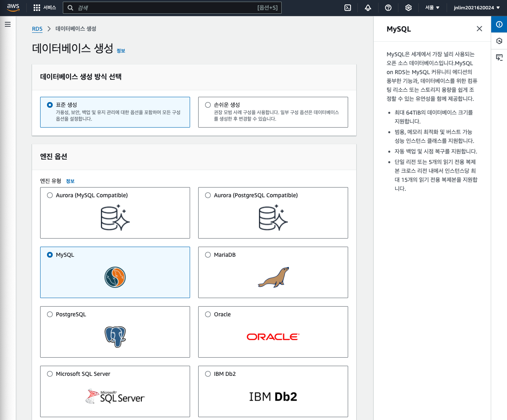Click the tutorial screen icon in right sidebar

499,58
